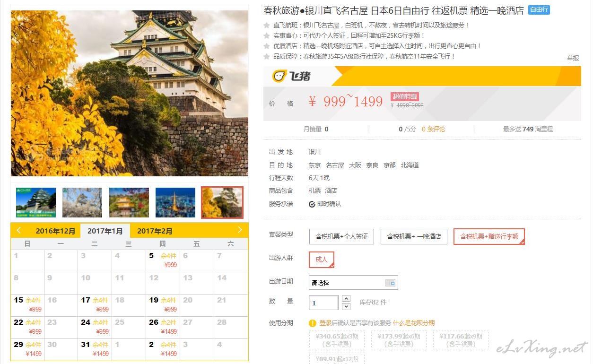Click destination 奈良
This screenshot has height=364, width=593.
372,165
